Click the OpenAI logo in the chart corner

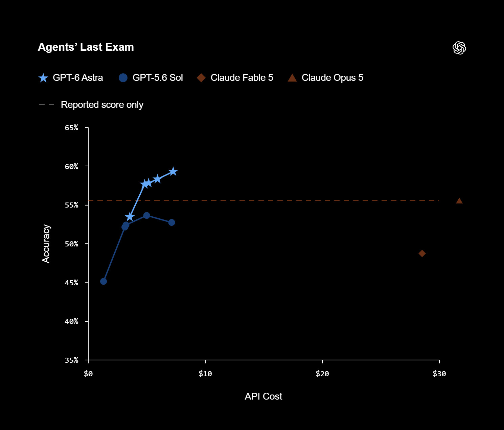point(459,48)
